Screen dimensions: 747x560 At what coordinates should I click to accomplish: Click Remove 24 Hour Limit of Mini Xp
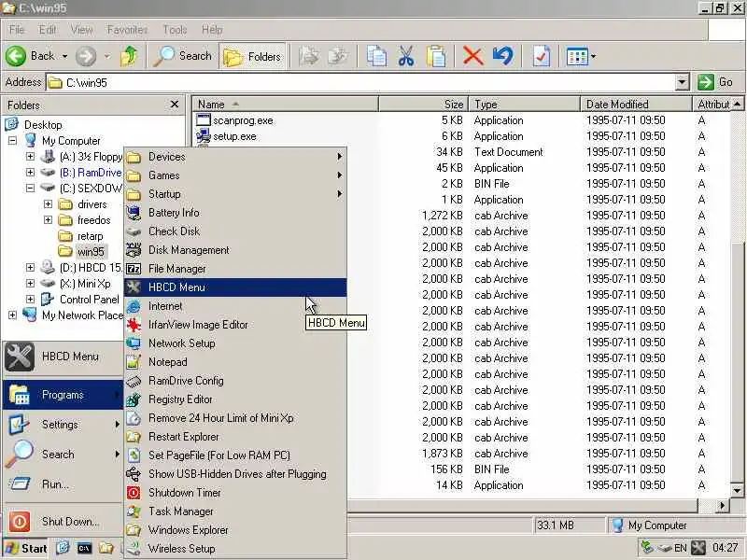point(235,418)
